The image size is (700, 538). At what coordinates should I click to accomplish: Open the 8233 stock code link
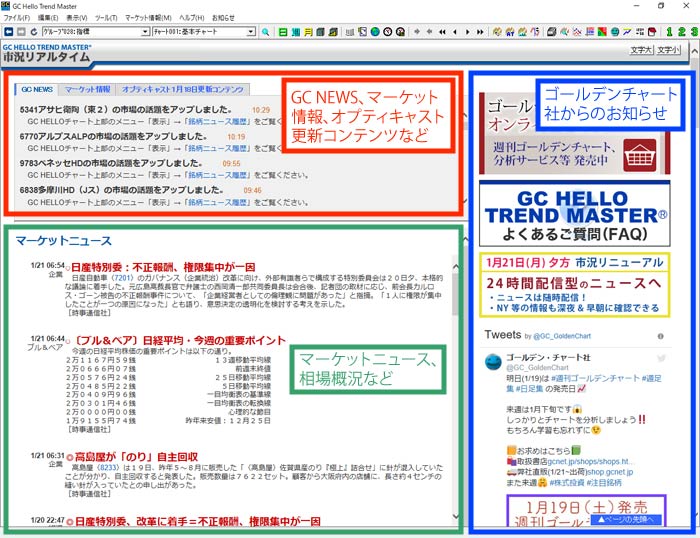(x=108, y=467)
